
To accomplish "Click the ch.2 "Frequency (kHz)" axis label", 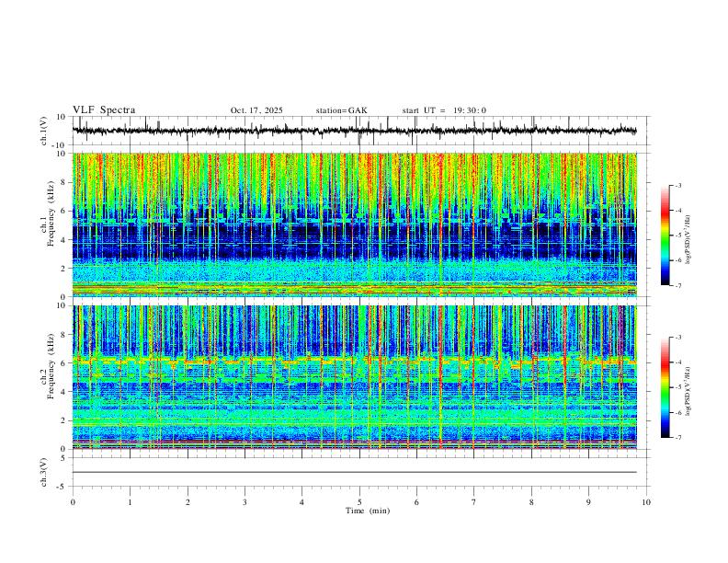I will [x=51, y=366].
